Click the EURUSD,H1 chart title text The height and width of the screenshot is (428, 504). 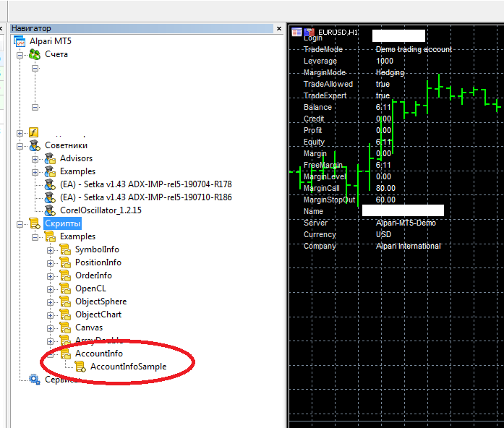point(338,32)
